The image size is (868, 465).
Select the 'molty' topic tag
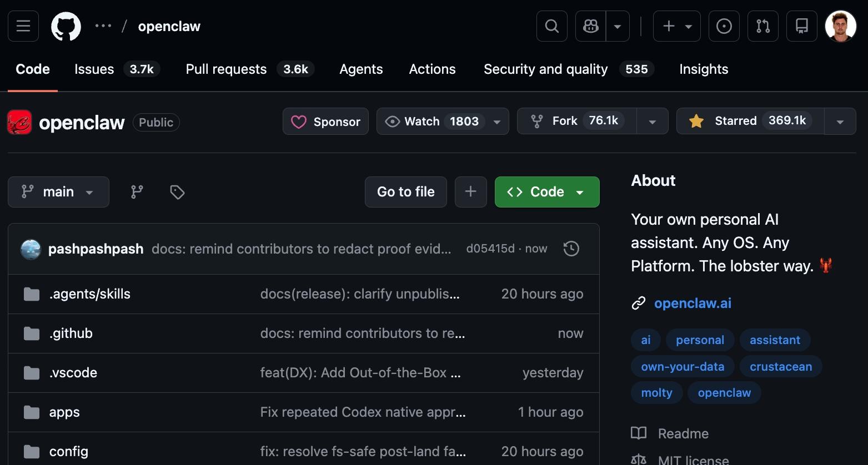657,393
